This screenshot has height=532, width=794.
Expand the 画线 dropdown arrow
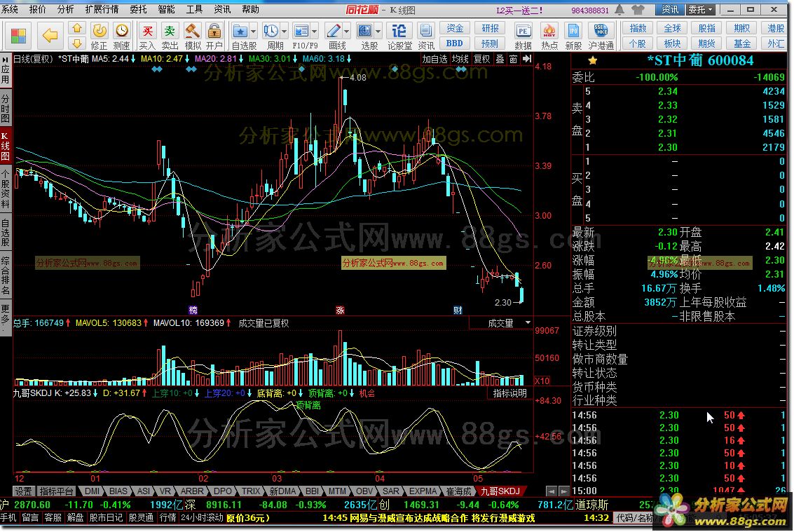point(346,32)
